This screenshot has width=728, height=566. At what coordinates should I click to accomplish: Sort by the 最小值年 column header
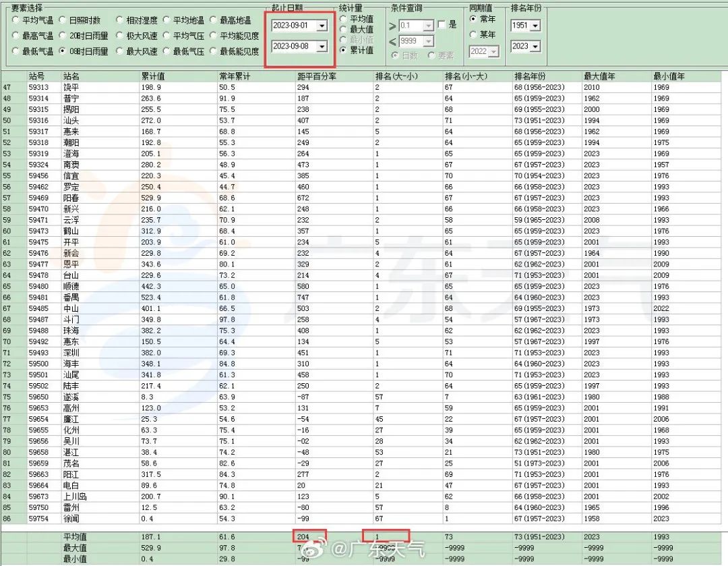pos(669,76)
